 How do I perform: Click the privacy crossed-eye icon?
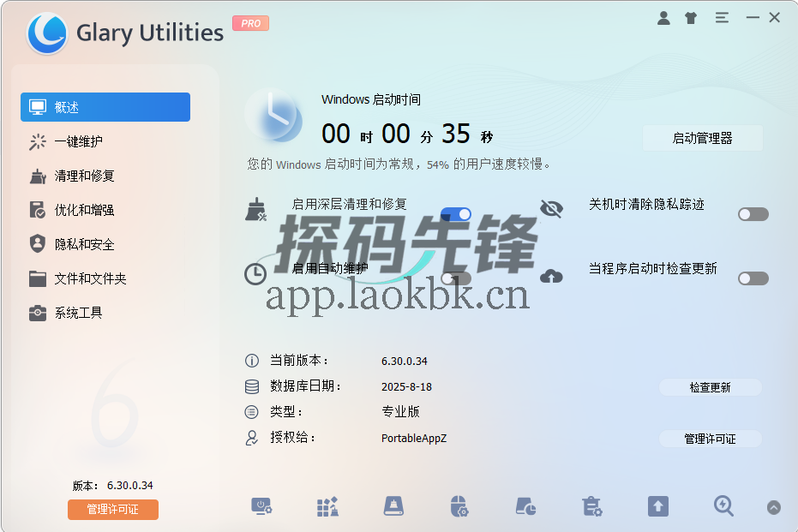tap(552, 208)
